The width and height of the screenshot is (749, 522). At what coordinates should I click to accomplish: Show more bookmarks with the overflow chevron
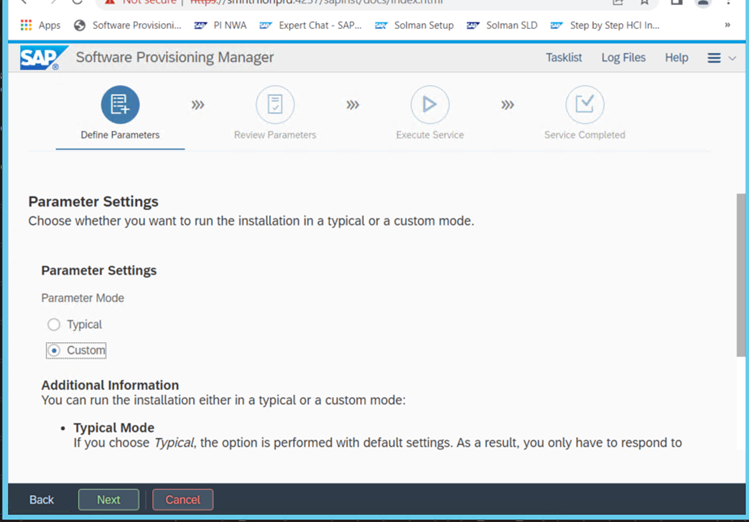point(727,25)
